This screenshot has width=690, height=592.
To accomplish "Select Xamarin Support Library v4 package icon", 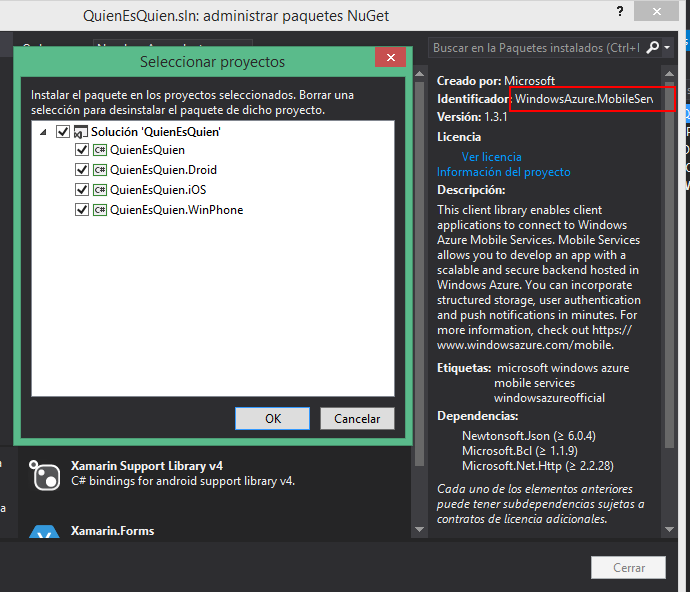I will [x=44, y=474].
